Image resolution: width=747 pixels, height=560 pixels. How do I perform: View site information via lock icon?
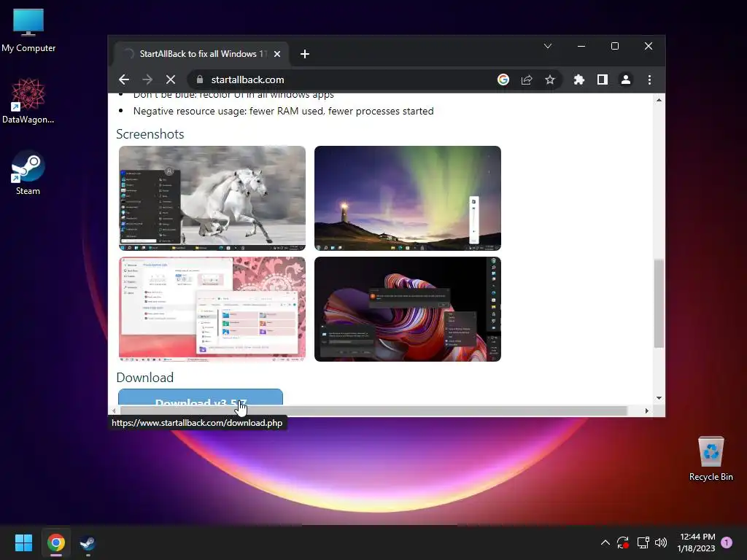[x=200, y=79]
